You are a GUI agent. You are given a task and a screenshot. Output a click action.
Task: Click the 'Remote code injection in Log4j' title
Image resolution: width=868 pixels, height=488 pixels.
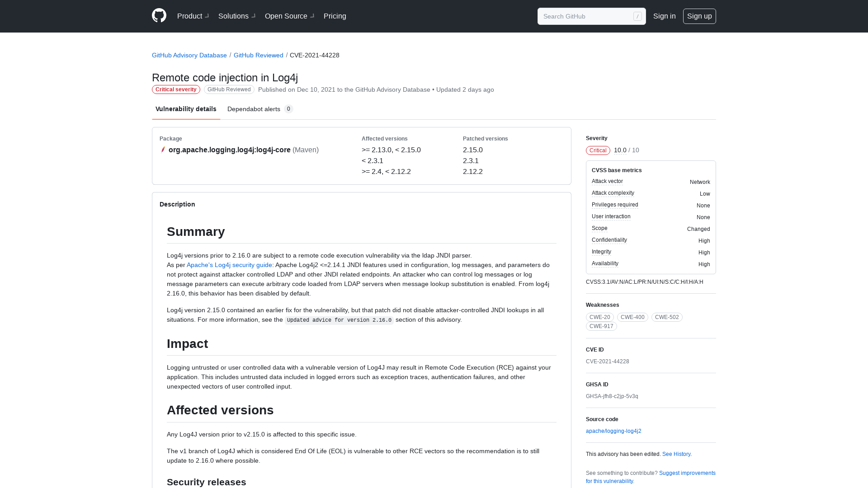225,77
